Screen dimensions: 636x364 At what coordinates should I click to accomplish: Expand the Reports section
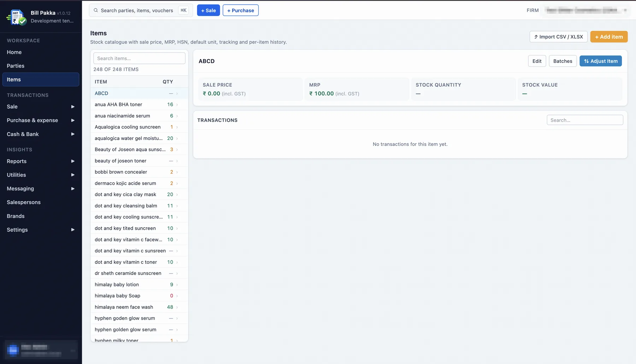pos(41,161)
